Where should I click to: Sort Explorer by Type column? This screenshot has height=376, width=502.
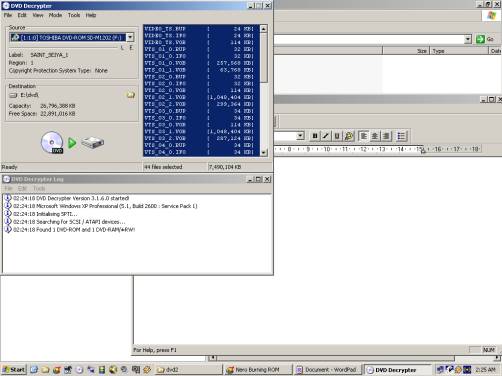click(x=459, y=51)
